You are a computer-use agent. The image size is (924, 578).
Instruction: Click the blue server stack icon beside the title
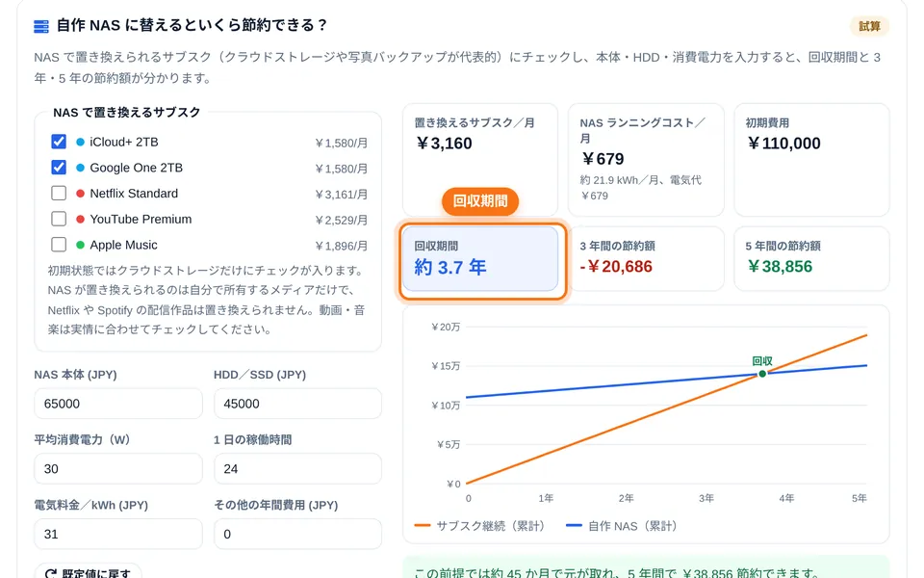coord(41,27)
